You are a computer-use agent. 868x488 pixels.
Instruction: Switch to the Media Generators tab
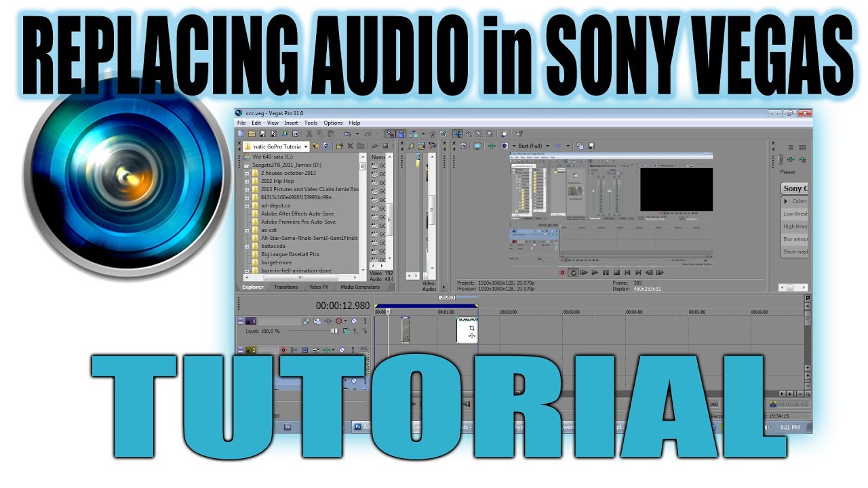[360, 287]
